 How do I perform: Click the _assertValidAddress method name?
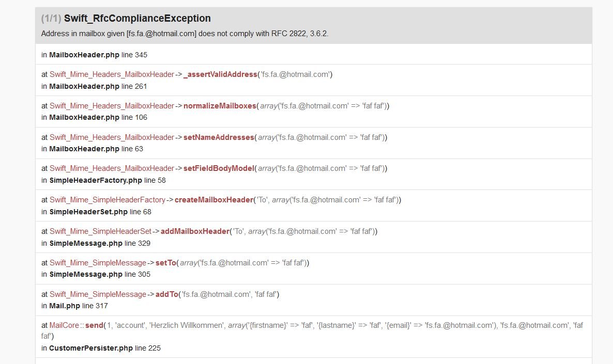click(220, 74)
